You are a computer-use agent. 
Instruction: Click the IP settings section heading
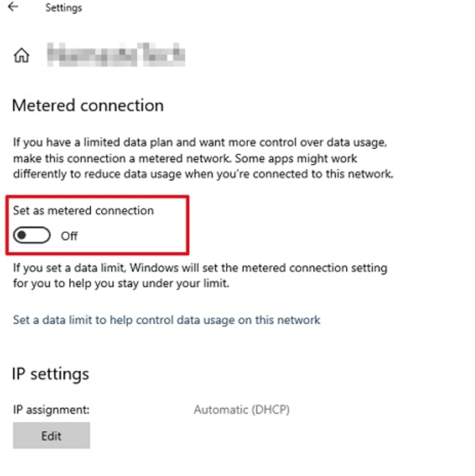point(51,374)
